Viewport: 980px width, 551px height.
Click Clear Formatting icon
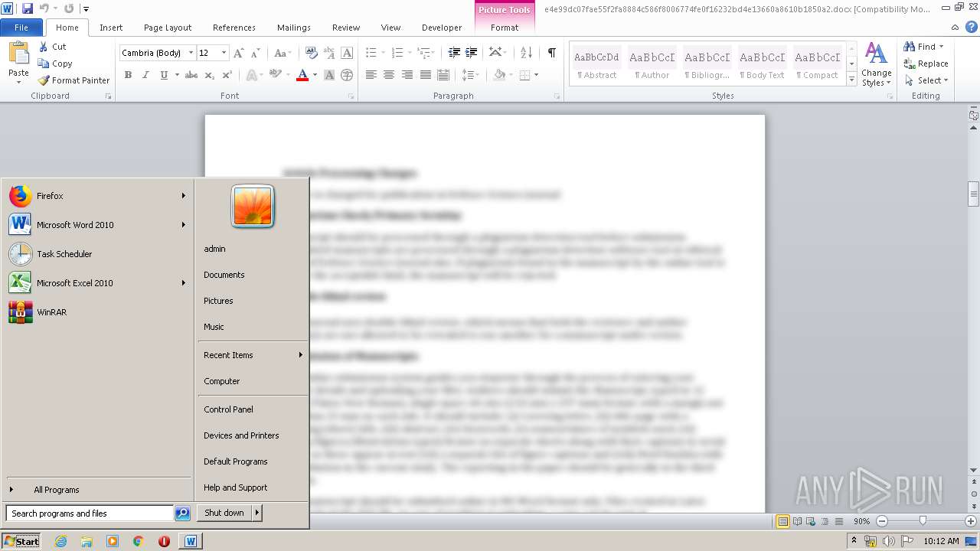tap(311, 53)
